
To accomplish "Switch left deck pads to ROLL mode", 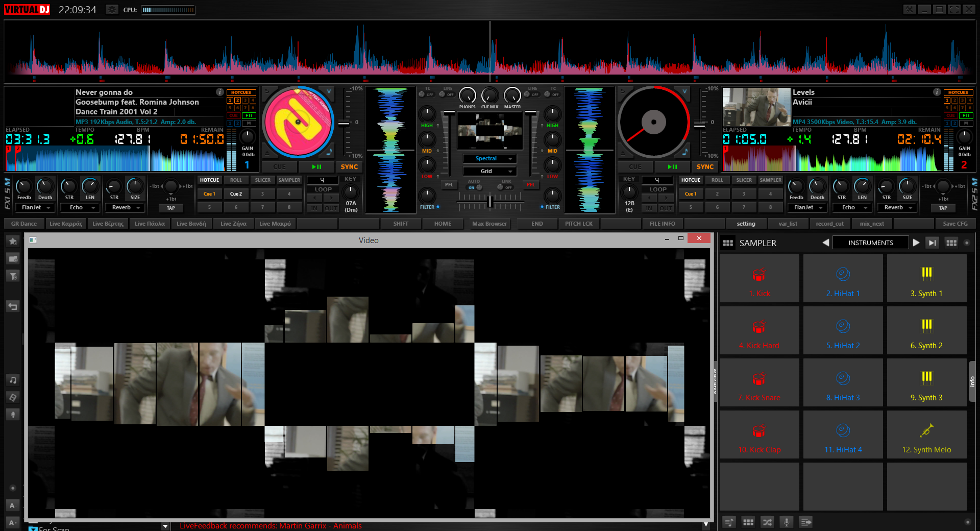I will pyautogui.click(x=236, y=180).
